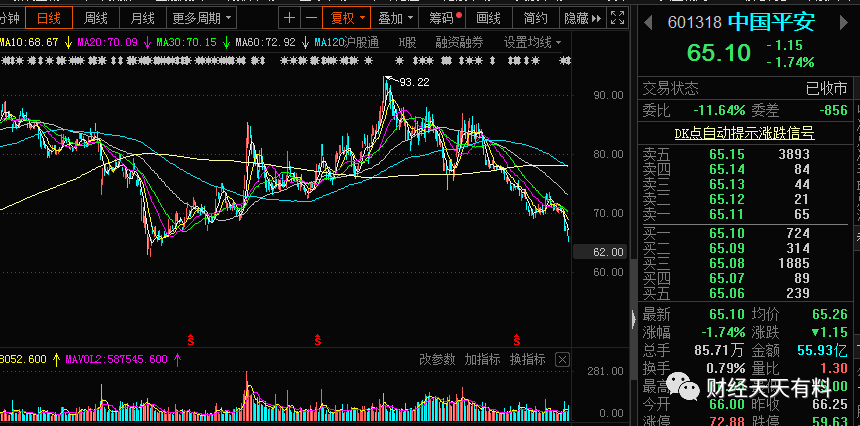860x426 pixels.
Task: Open the 更多周期 dropdown
Action: (201, 18)
